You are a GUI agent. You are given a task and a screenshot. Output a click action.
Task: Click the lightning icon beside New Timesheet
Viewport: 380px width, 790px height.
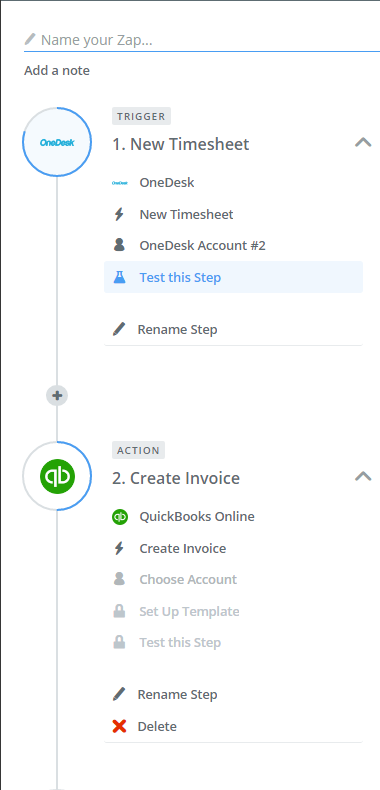click(119, 215)
